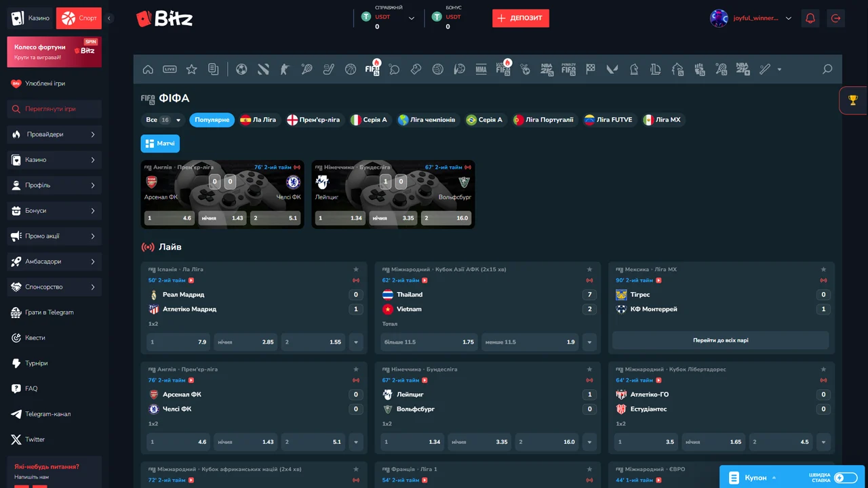Select the Counter-Strike shooter icon

tap(285, 69)
